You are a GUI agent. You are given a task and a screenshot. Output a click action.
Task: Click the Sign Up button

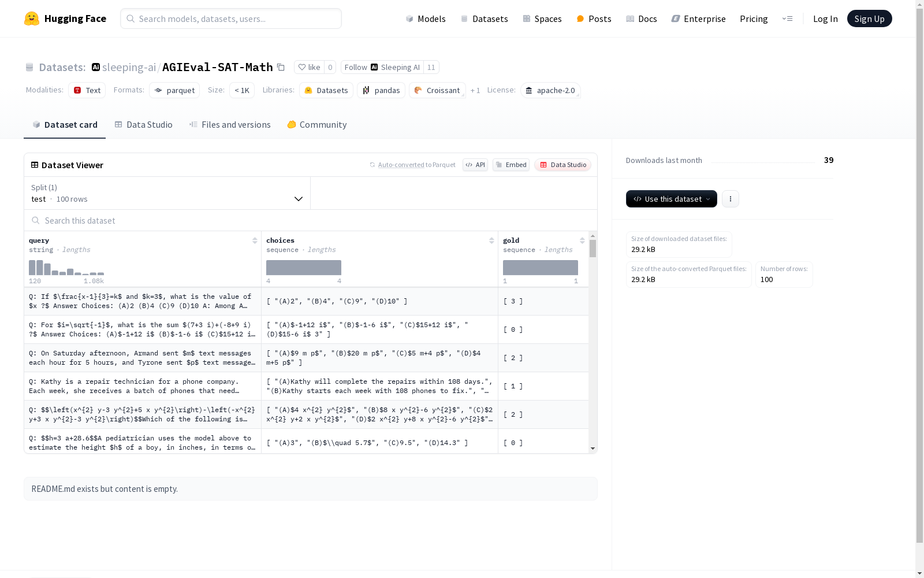coord(869,18)
